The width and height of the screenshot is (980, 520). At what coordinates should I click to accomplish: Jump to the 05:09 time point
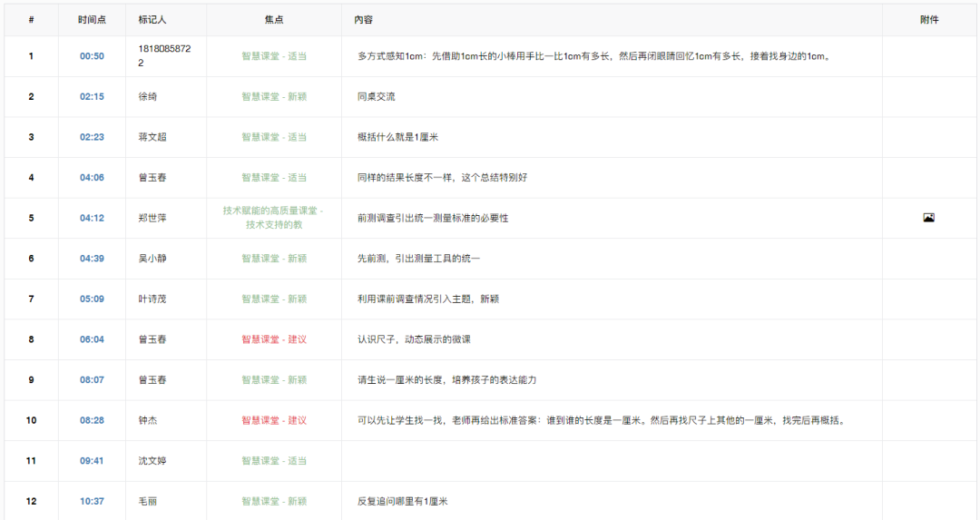(92, 299)
